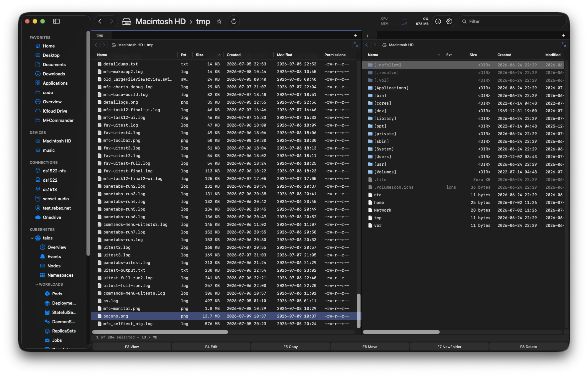Image resolution: width=588 pixels, height=376 pixels.
Task: Open Applications in Favorites sidebar
Action: [x=55, y=83]
